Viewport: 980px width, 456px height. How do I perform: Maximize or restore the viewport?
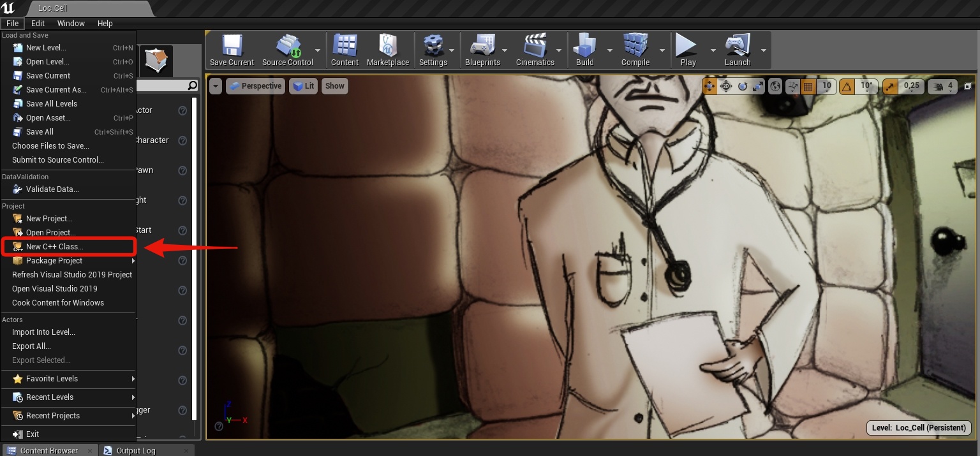point(968,86)
